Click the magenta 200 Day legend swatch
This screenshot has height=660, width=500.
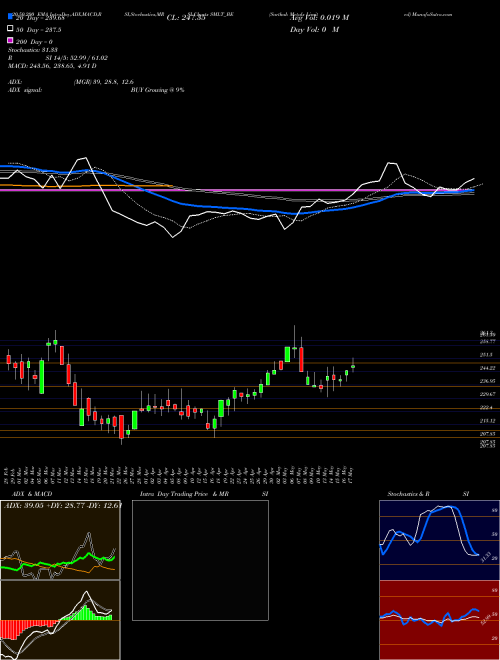(x=10, y=41)
